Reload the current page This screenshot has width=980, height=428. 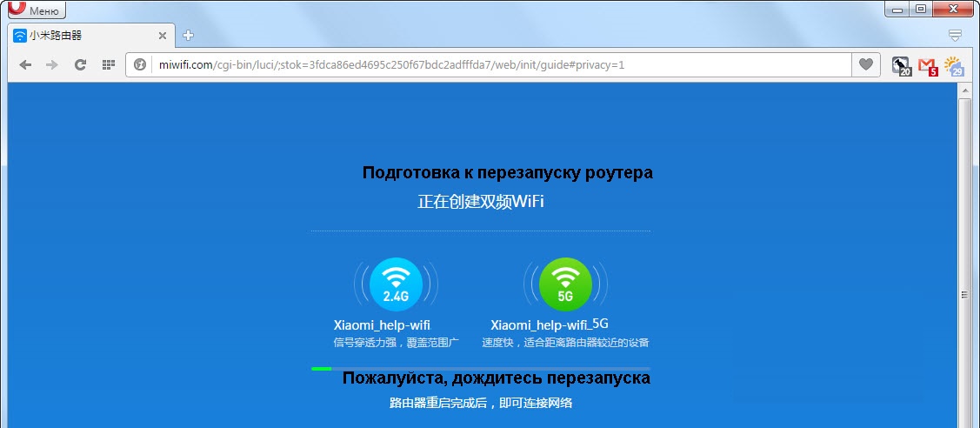80,64
